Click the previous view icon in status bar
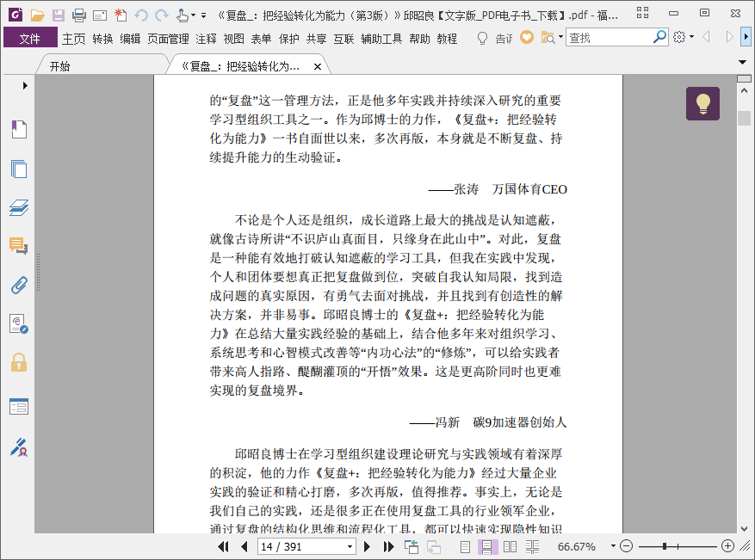The image size is (755, 560). pos(412,546)
